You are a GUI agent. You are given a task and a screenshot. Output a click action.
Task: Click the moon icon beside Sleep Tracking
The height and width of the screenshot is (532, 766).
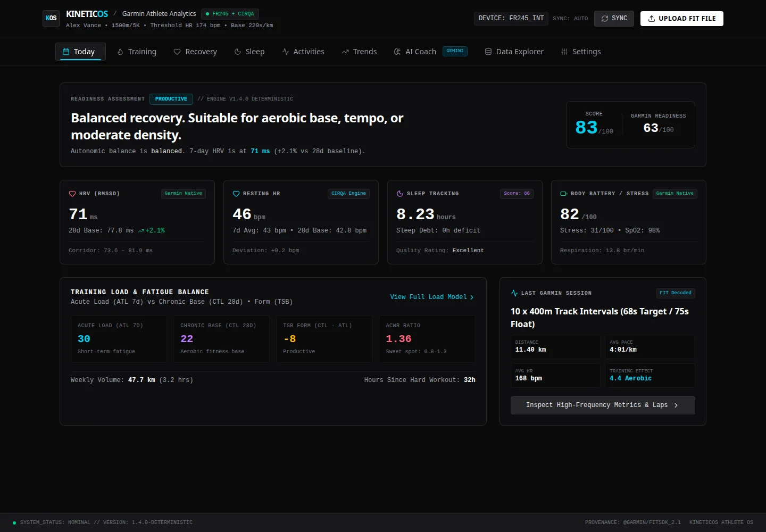click(400, 194)
